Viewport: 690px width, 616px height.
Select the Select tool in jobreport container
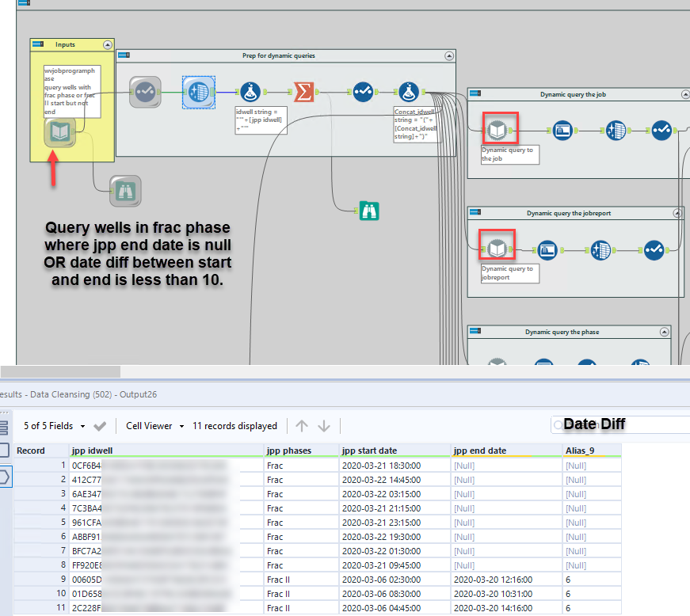[x=654, y=249]
